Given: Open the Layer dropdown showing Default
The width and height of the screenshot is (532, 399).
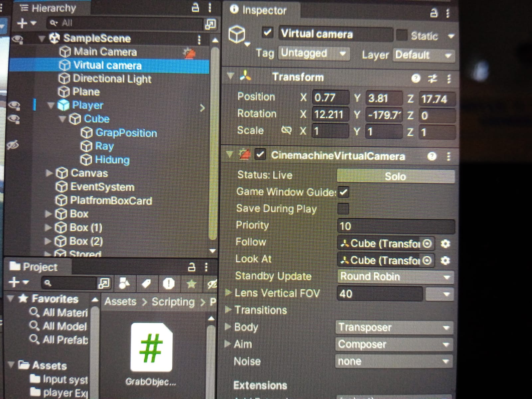Looking at the screenshot, I should click(424, 55).
